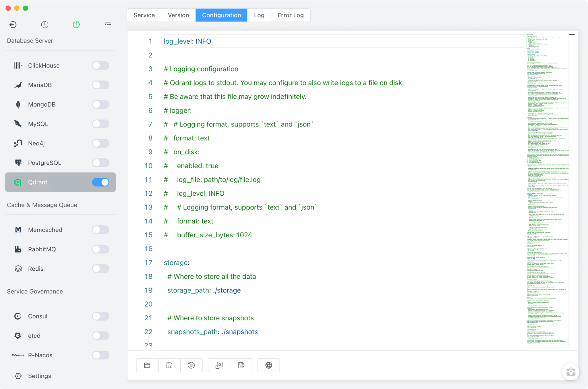Enable the Memcached toggle
The height and width of the screenshot is (389, 588).
click(100, 230)
